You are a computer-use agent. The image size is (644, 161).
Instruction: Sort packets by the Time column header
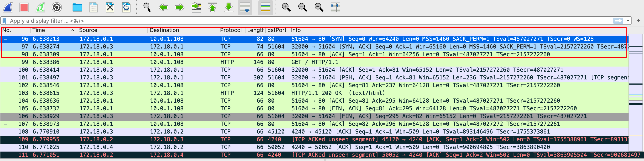(x=54, y=30)
